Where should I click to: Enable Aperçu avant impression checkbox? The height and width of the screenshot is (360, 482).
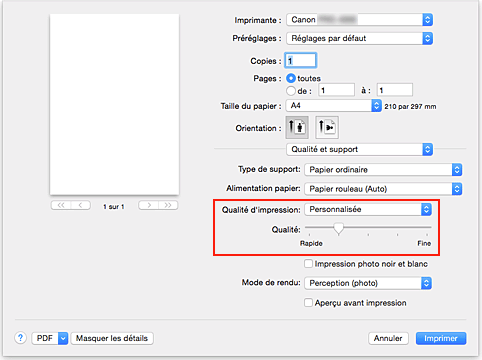[308, 303]
